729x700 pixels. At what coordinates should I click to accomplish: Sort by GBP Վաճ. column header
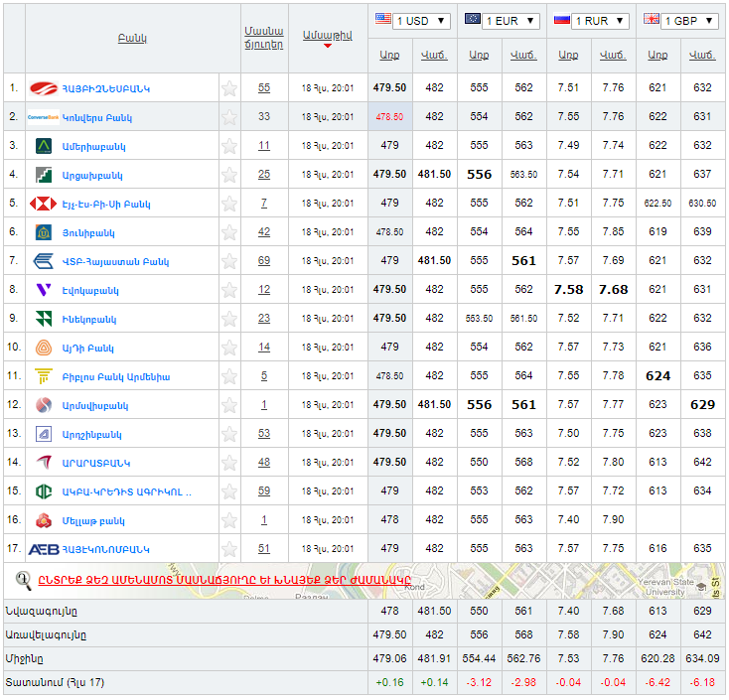[x=702, y=56]
